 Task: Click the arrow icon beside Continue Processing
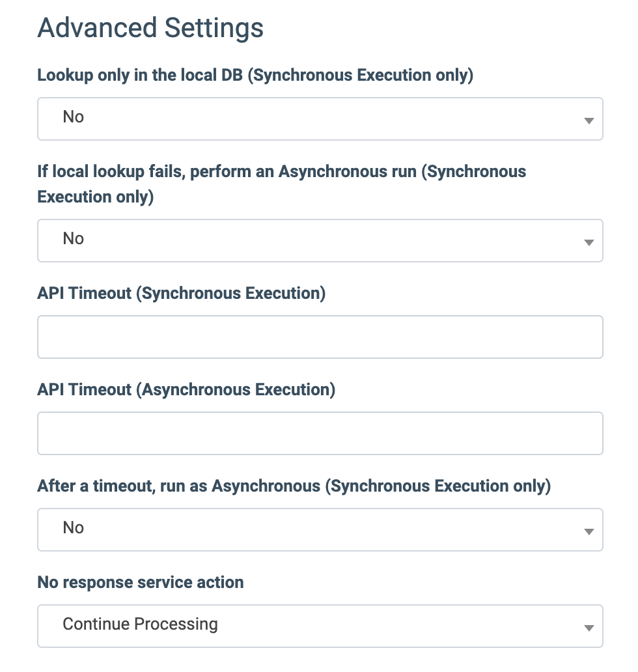tap(589, 628)
